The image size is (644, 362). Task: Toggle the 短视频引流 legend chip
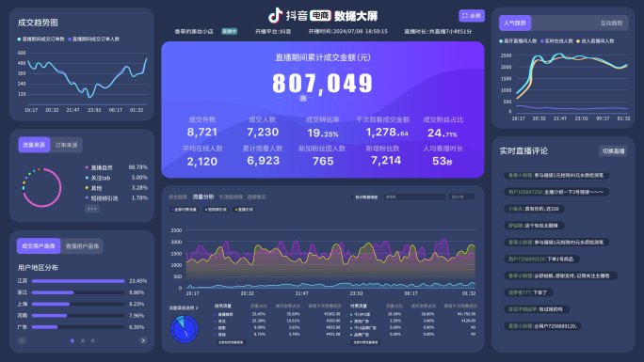[x=216, y=210]
